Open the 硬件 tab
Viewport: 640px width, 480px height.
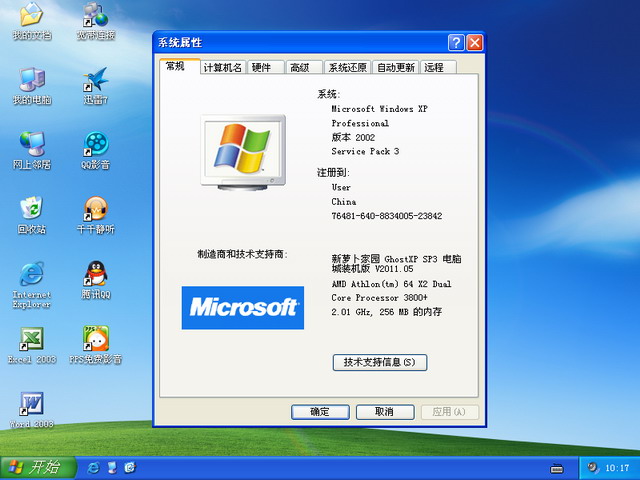click(265, 67)
